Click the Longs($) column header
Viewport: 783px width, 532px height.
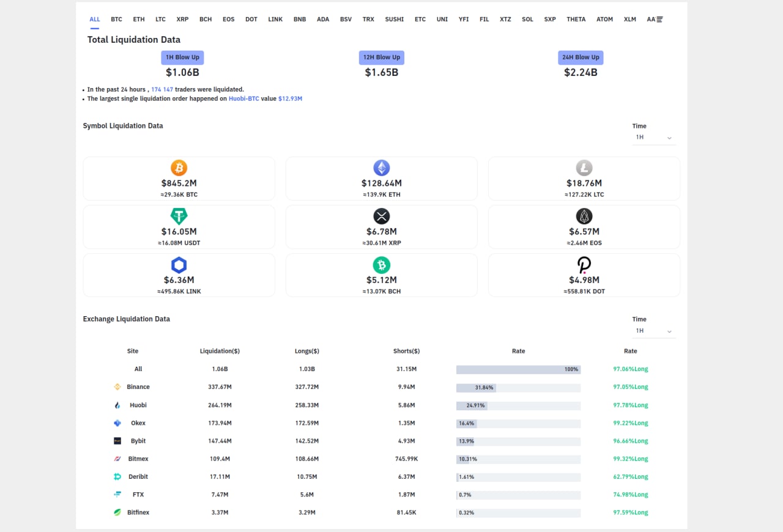[307, 352]
